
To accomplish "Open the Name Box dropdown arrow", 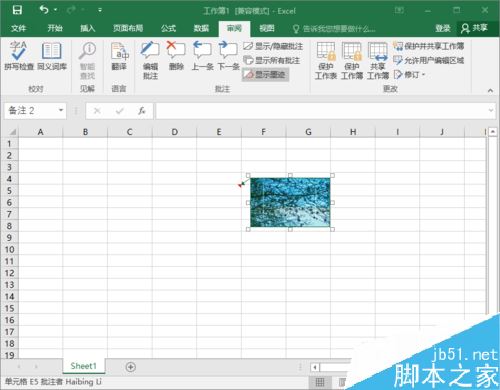I will [61, 110].
